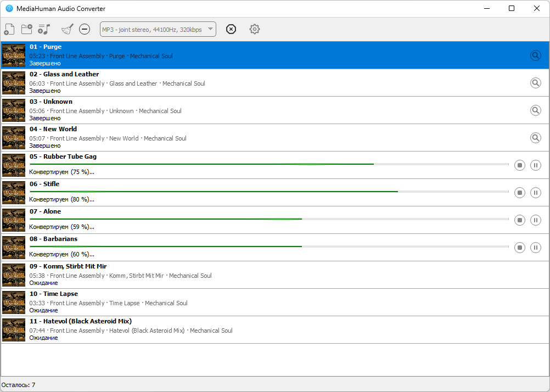Stop converting 08 - Barbarians
The image size is (550, 392).
pos(520,248)
